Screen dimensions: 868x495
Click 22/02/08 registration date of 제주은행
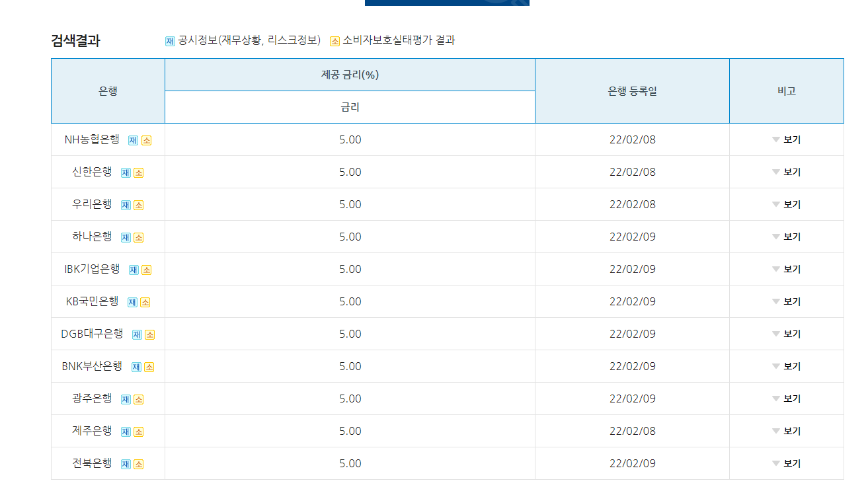(x=633, y=431)
